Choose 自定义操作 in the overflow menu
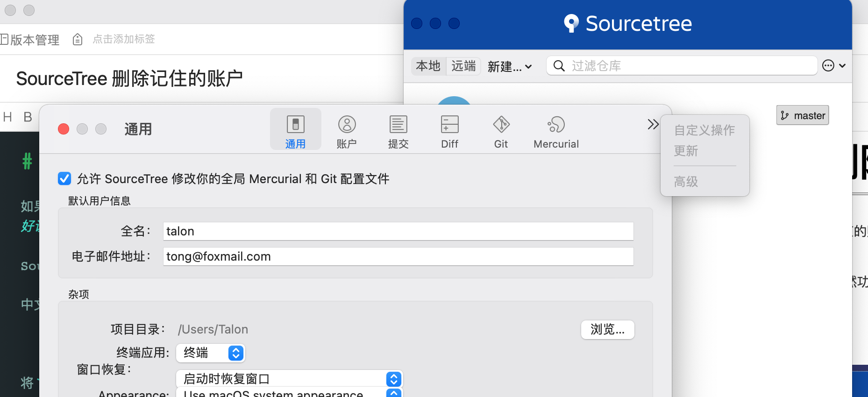 tap(704, 130)
